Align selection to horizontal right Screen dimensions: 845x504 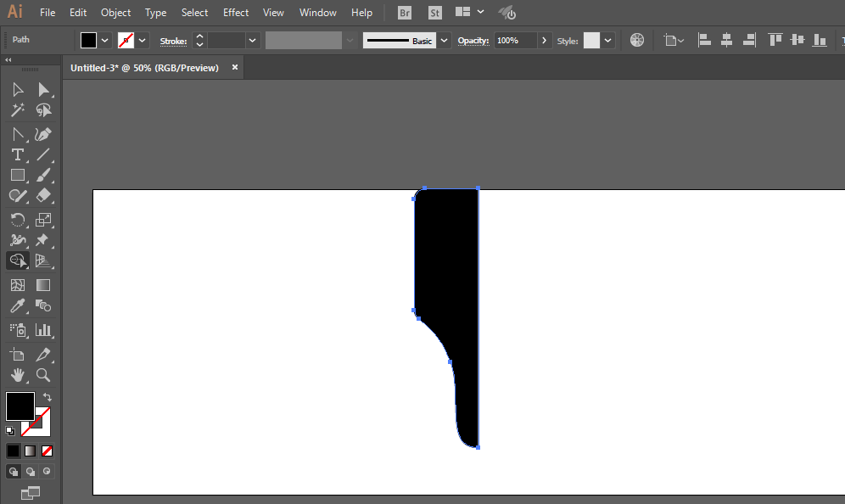click(x=749, y=40)
